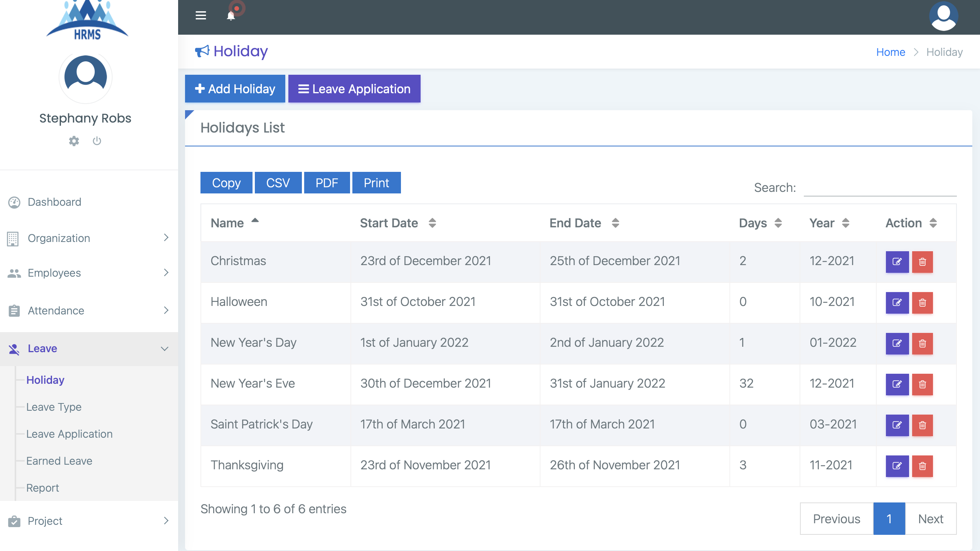
Task: Click the Previous pagination button
Action: (x=837, y=519)
